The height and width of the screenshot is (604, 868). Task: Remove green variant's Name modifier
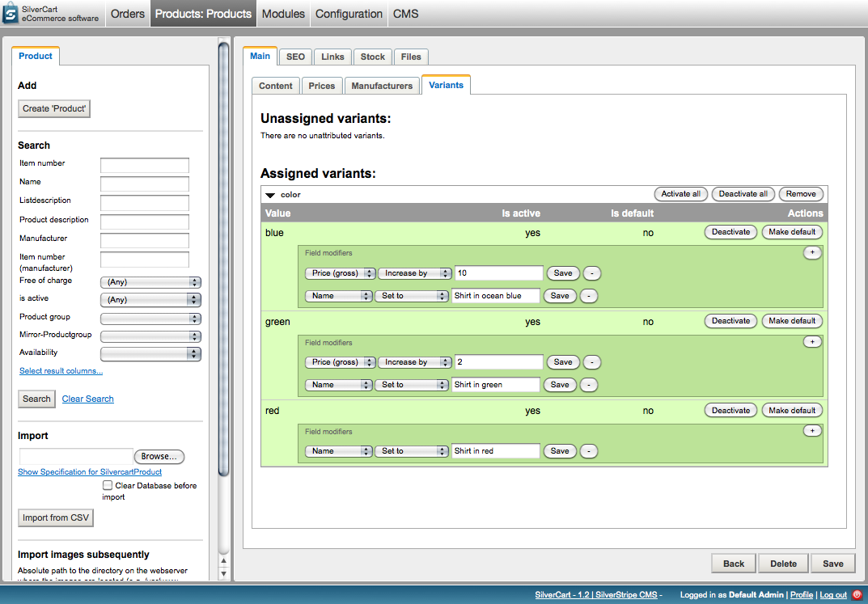tap(589, 385)
